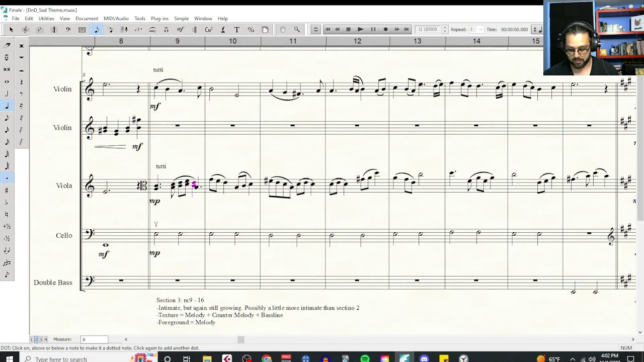The width and height of the screenshot is (644, 362).
Task: Toggle the sharp accidental tool
Action: [7, 190]
